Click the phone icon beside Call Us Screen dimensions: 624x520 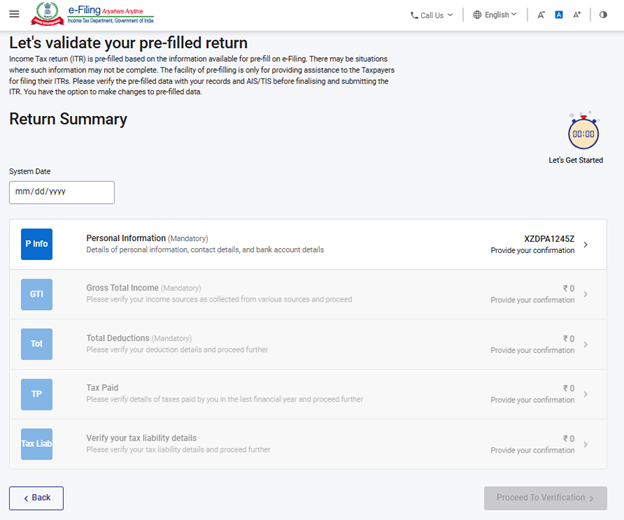(414, 16)
